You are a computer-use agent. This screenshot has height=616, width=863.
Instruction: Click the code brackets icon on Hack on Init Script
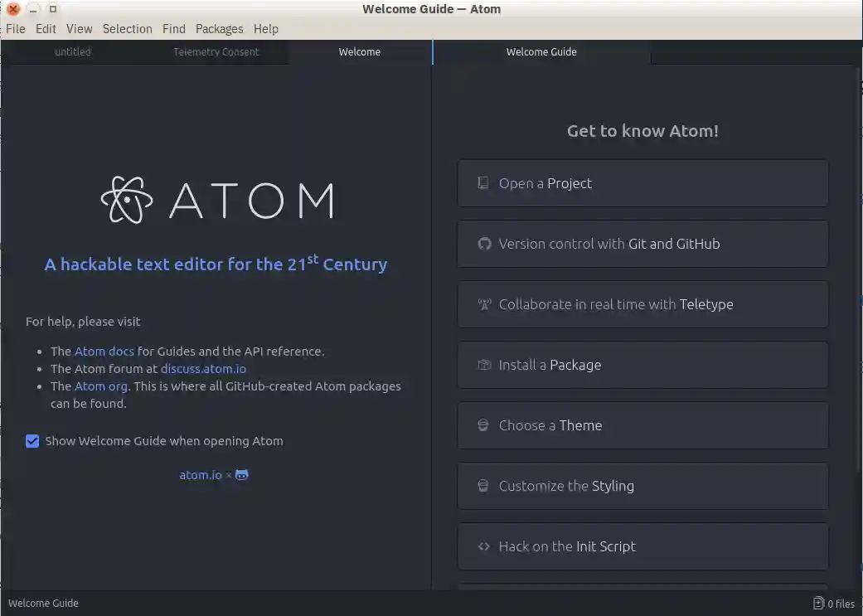pyautogui.click(x=483, y=546)
